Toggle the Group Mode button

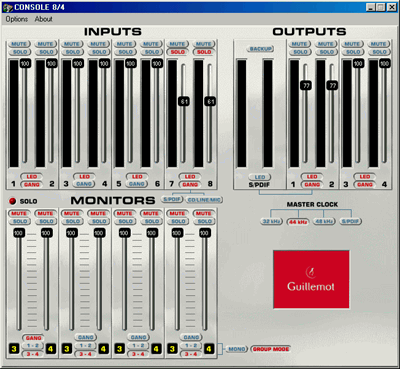pos(271,349)
